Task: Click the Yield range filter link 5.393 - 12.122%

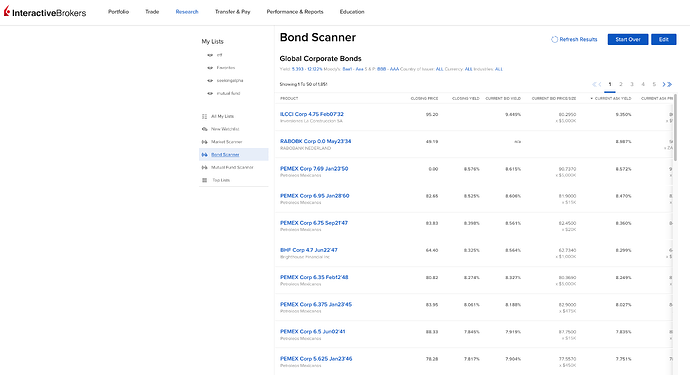Action: [307, 69]
